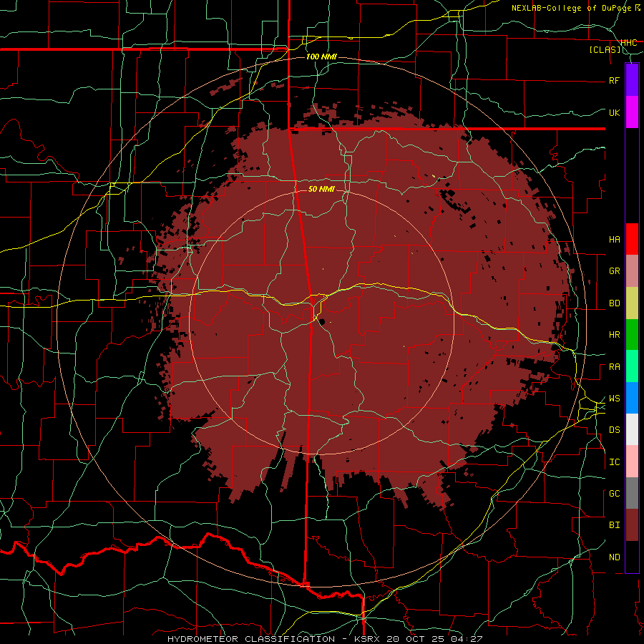Click the HHC product label

click(628, 42)
